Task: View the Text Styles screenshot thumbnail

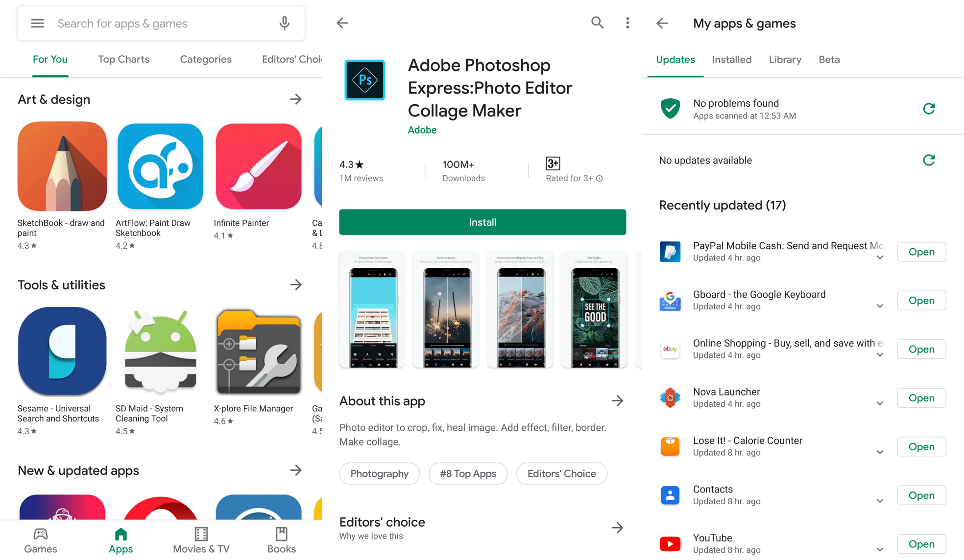Action: pyautogui.click(x=594, y=309)
